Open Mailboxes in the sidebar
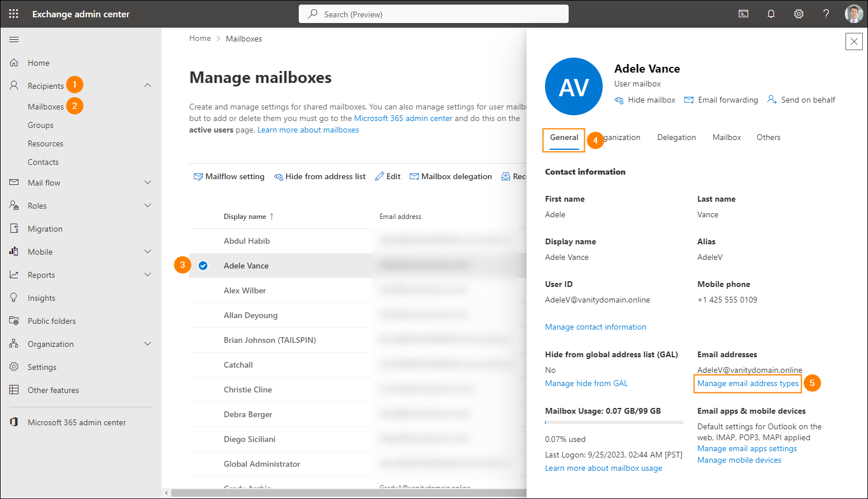868x499 pixels. [46, 107]
